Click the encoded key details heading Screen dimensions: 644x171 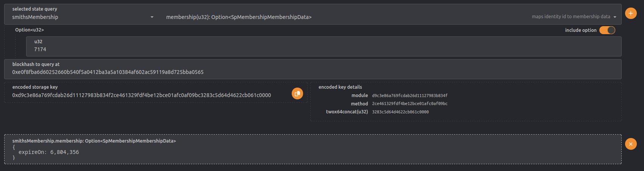pos(340,87)
